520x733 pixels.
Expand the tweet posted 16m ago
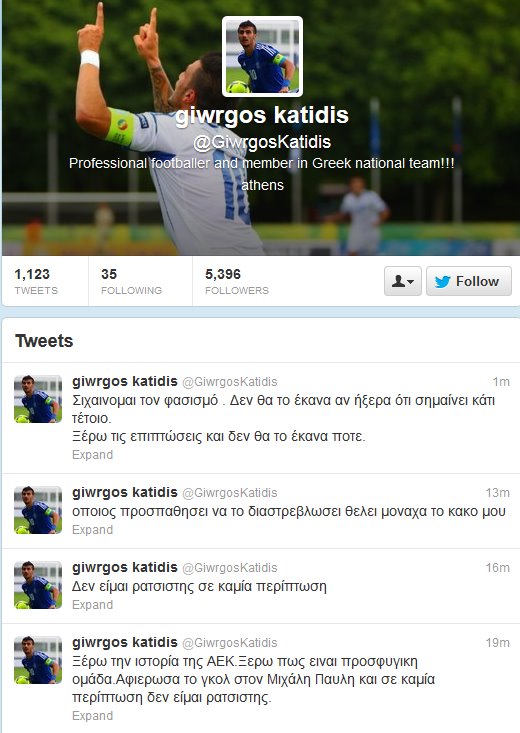(x=92, y=604)
